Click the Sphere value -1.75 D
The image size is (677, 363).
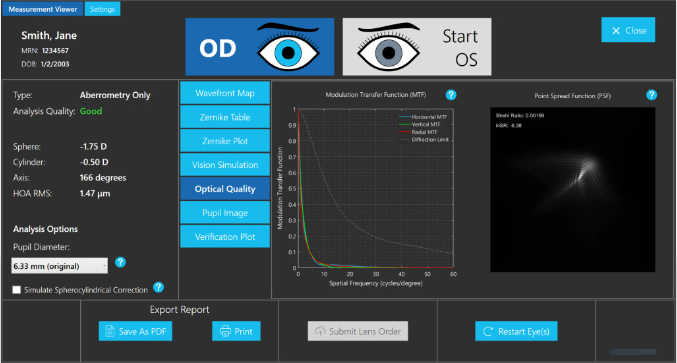(x=93, y=146)
